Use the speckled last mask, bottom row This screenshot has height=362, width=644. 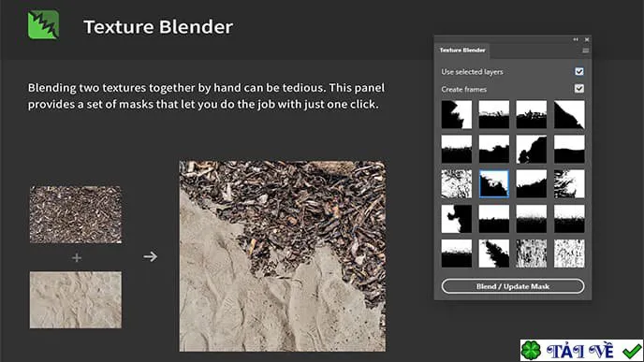(569, 253)
